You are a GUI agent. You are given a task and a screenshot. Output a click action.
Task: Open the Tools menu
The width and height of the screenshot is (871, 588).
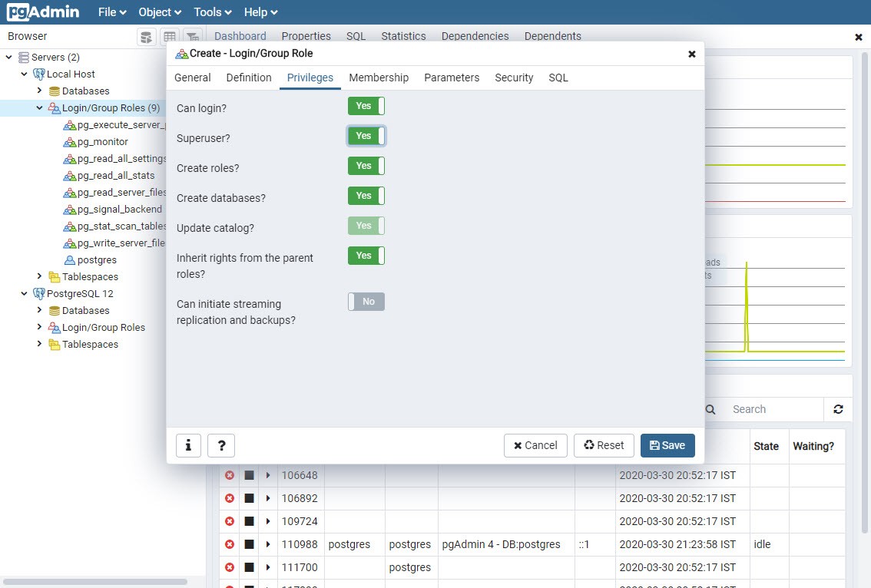[x=212, y=12]
